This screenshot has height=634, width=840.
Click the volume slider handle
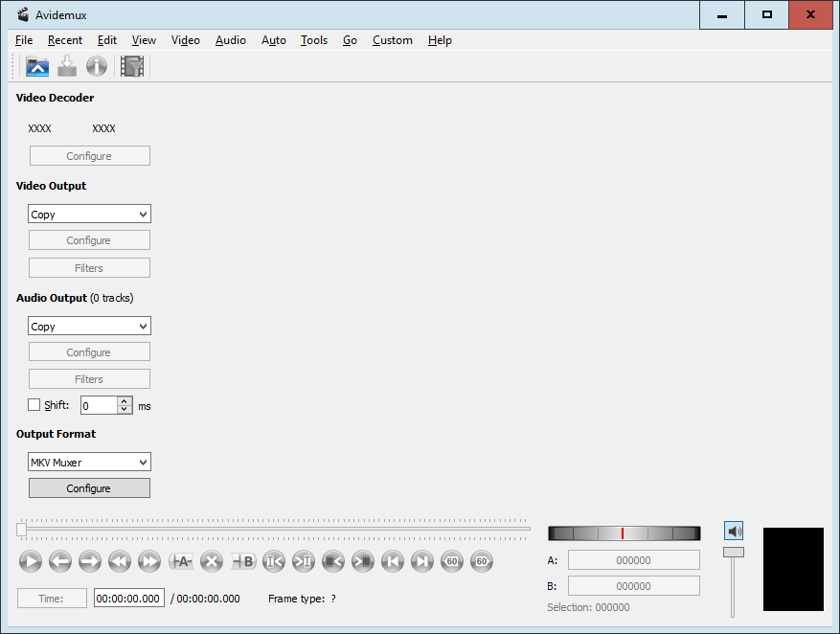point(733,552)
